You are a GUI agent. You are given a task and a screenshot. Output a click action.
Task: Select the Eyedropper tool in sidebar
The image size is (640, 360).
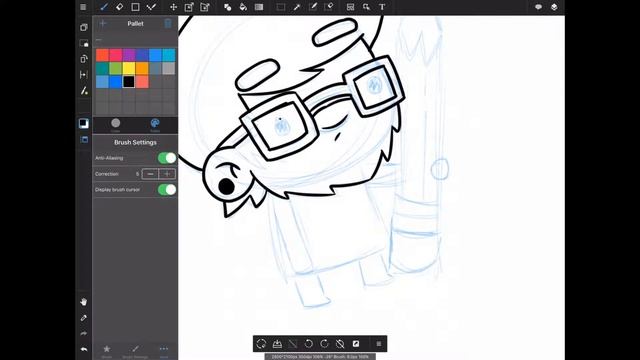click(84, 318)
